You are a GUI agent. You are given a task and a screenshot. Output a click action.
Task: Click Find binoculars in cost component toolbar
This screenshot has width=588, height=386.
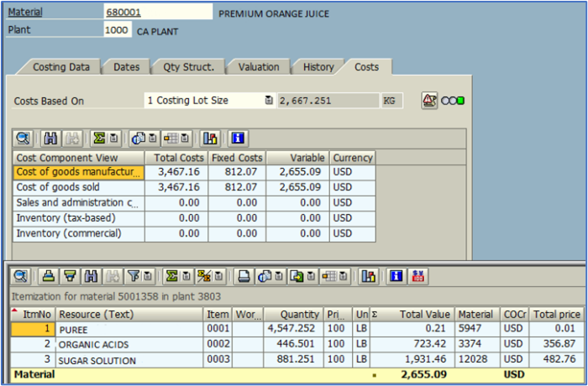coord(50,138)
